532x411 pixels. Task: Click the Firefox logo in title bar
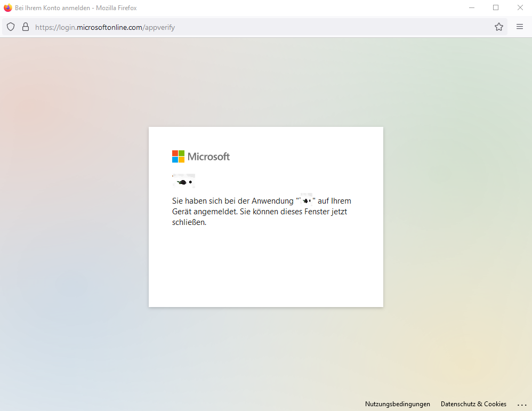tap(8, 7)
